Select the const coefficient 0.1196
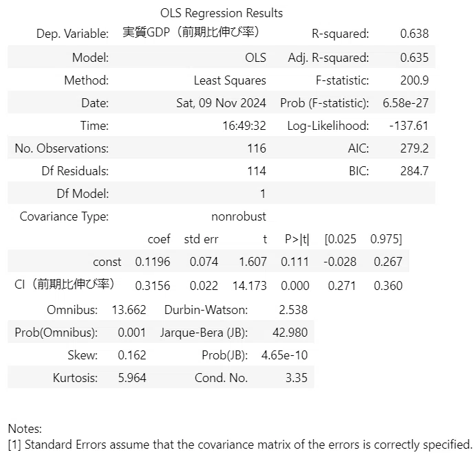The width and height of the screenshot is (476, 459). click(x=153, y=262)
